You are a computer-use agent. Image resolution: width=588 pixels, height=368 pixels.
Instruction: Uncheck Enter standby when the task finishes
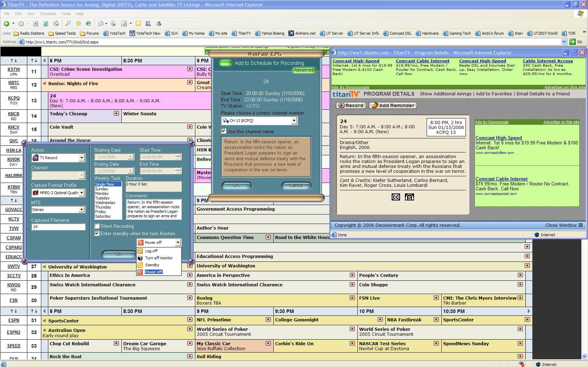(x=97, y=233)
